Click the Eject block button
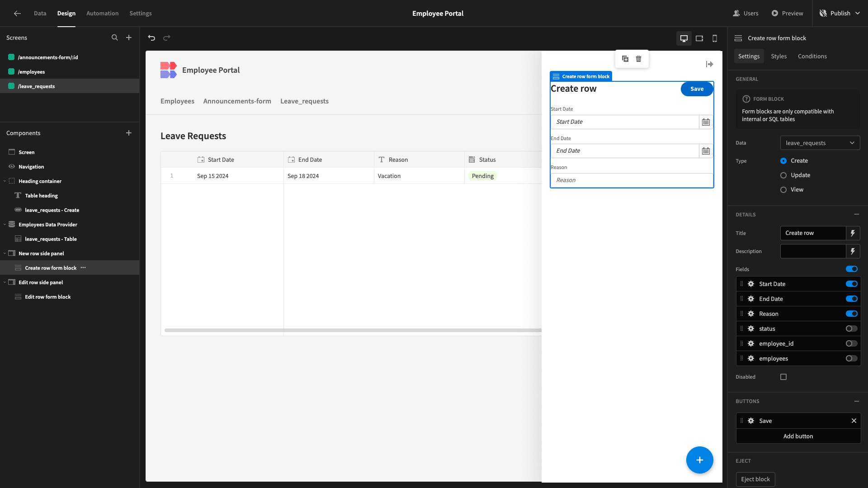This screenshot has width=868, height=488. 755,479
